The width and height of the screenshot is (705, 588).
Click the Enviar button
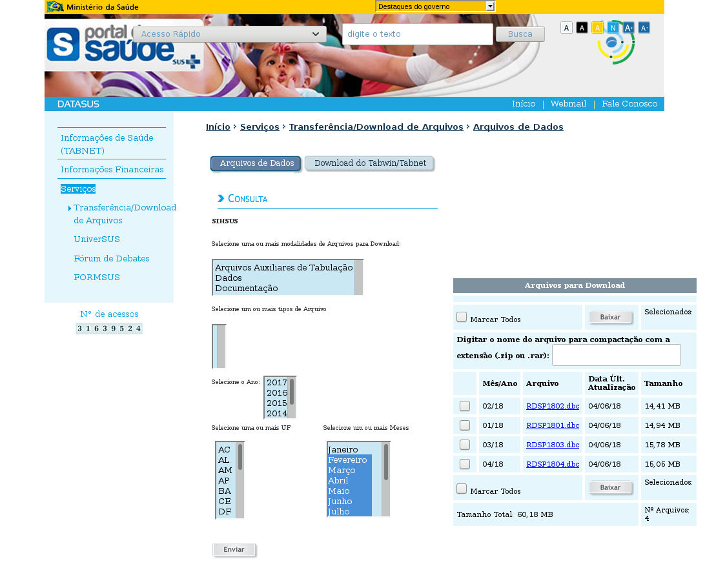[x=234, y=549]
